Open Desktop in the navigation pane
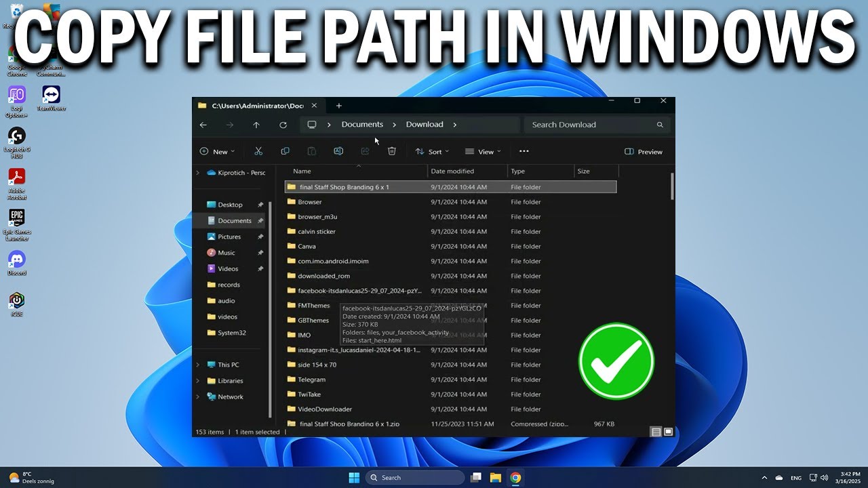The image size is (868, 488). tap(231, 205)
